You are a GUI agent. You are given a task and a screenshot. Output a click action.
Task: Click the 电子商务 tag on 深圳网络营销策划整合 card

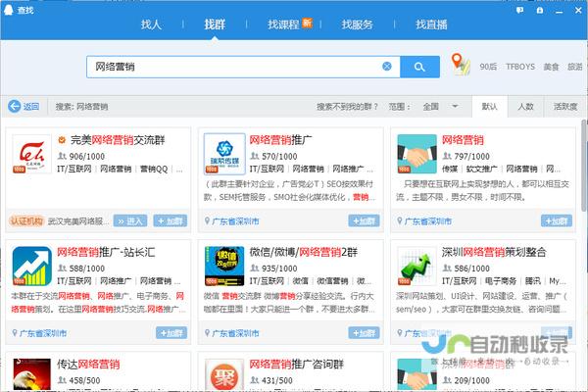point(500,280)
